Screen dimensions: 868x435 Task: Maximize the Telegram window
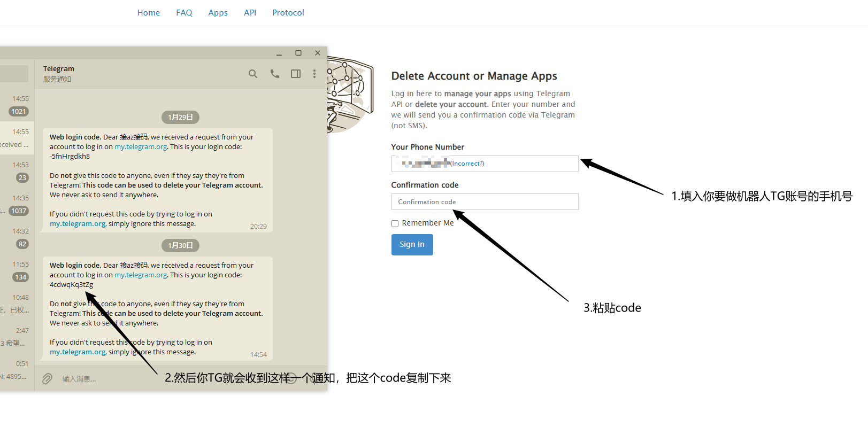pos(298,53)
